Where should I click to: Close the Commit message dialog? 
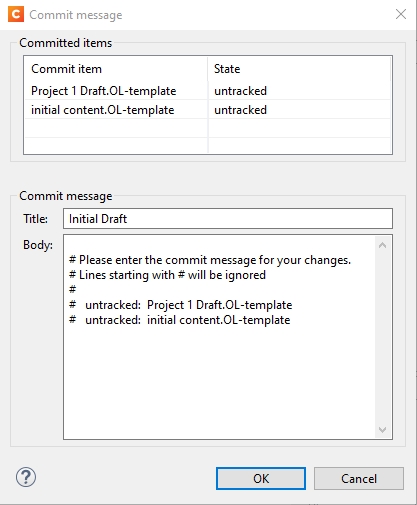pyautogui.click(x=401, y=14)
